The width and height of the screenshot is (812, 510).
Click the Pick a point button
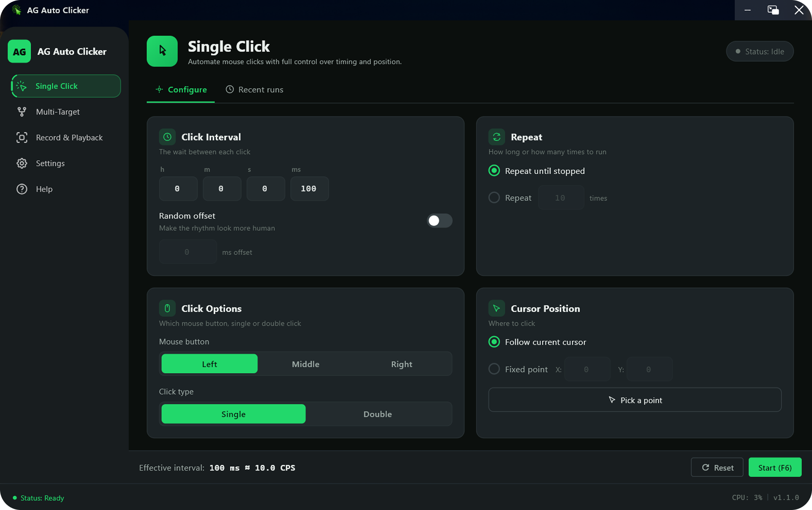[x=635, y=400]
